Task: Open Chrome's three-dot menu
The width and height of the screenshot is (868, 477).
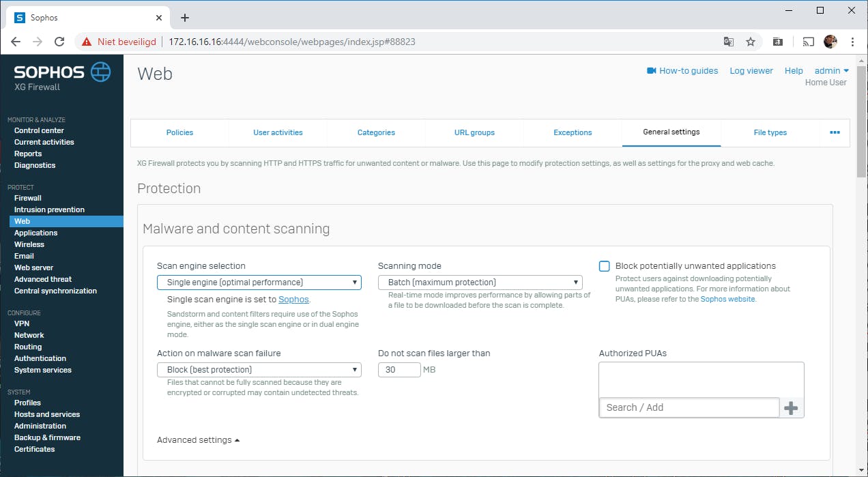Action: [x=852, y=42]
